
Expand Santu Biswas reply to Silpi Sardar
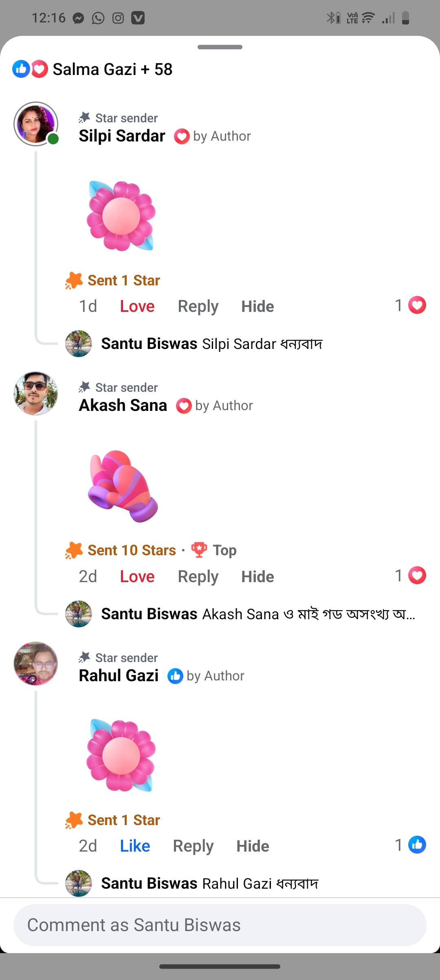click(211, 344)
